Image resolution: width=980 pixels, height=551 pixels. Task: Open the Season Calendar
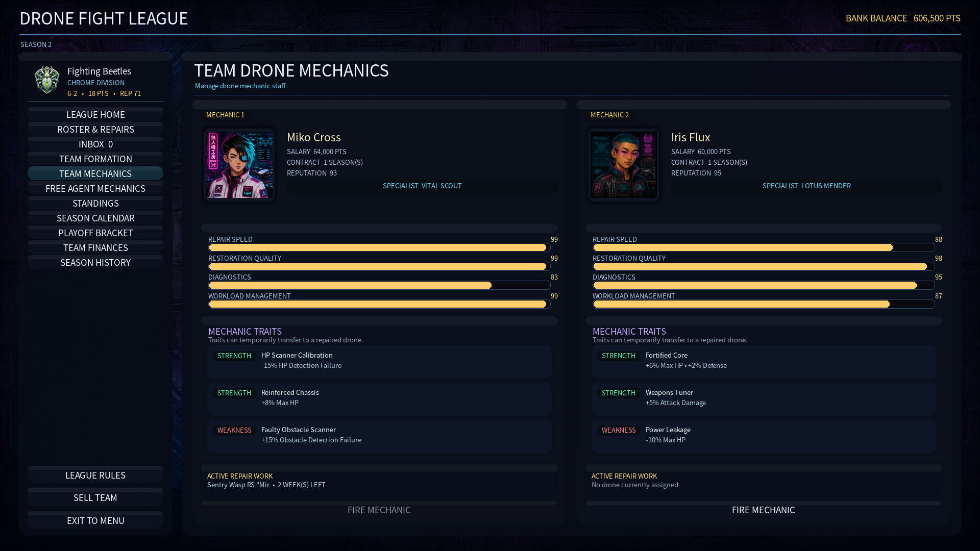[x=95, y=218]
